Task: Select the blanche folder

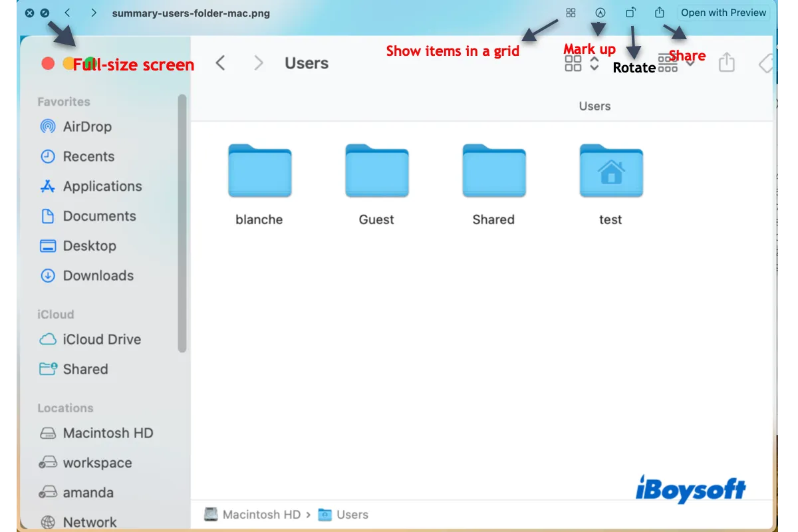Action: click(259, 172)
